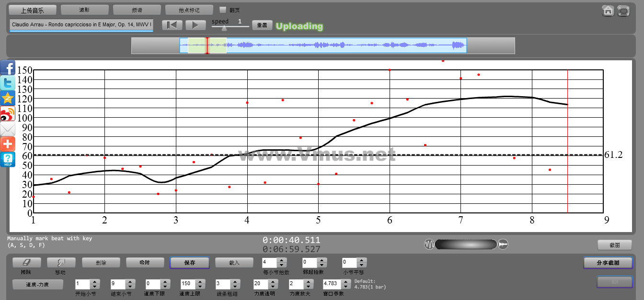Open the blue Help icon in sidebar
Viewport: 644px width, 300px height.
[8, 159]
